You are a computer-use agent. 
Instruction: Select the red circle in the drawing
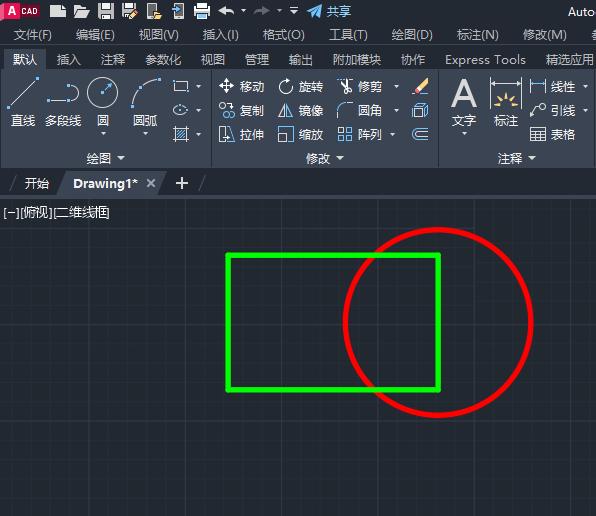[x=532, y=322]
